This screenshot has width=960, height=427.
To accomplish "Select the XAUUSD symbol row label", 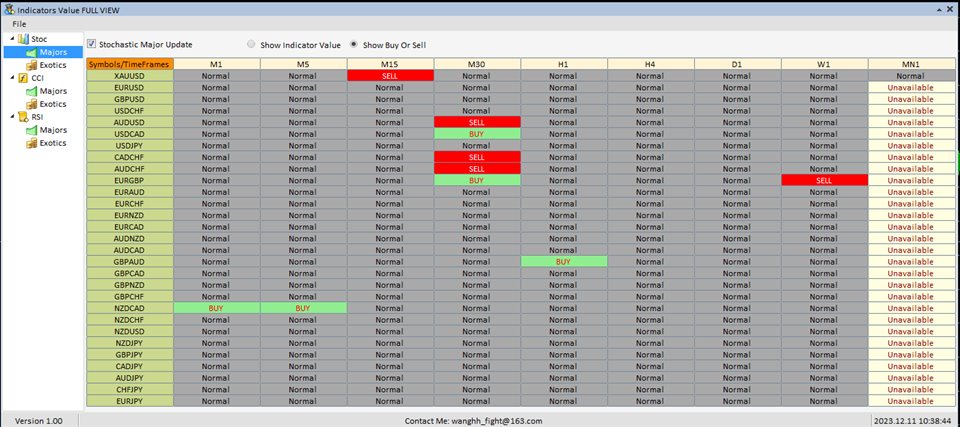I will (x=130, y=76).
